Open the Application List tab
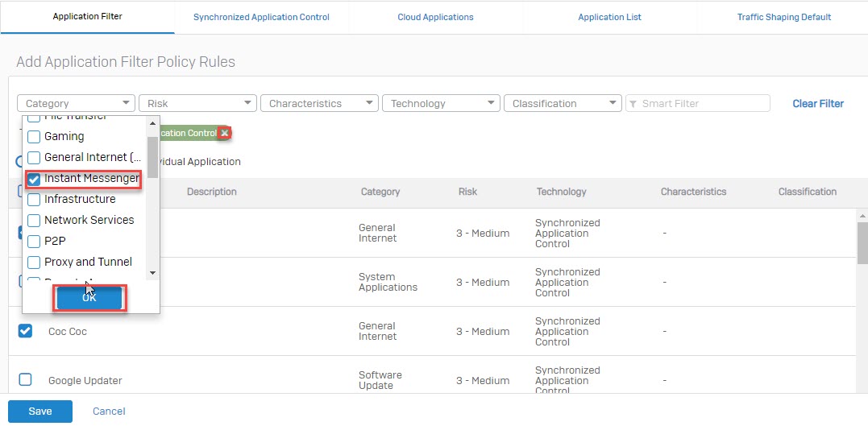 (609, 17)
